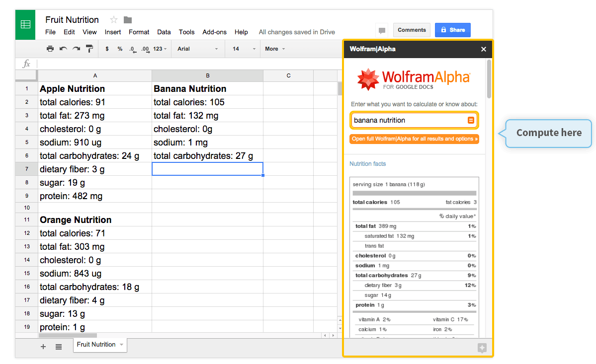Select column B header
Viewport: 596px width, 364px height.
click(x=208, y=75)
